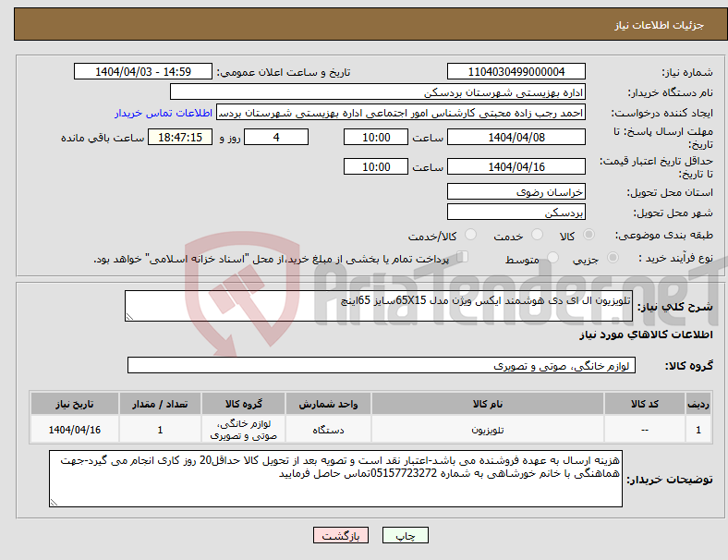Click the table cell date 1404/04/16

75,430
